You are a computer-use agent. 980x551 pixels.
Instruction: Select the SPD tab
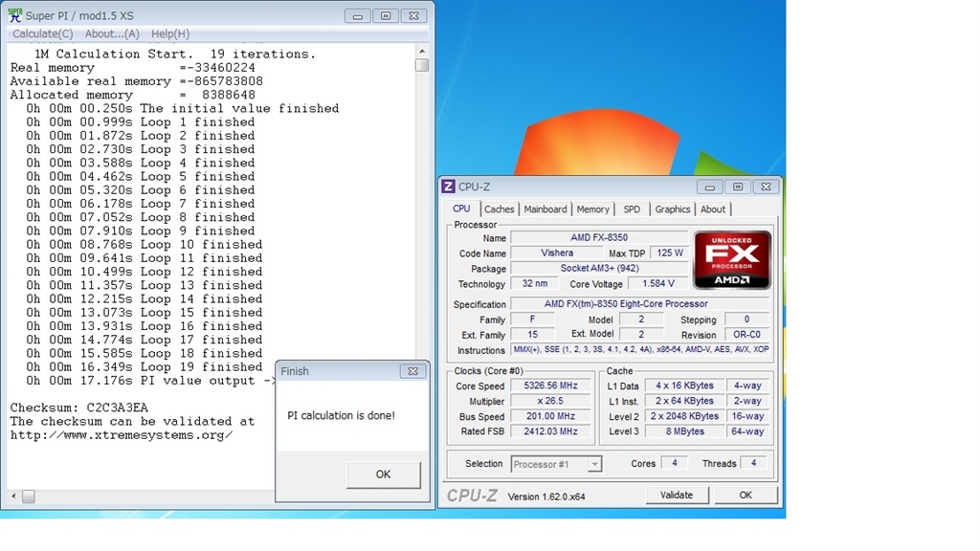[x=632, y=209]
